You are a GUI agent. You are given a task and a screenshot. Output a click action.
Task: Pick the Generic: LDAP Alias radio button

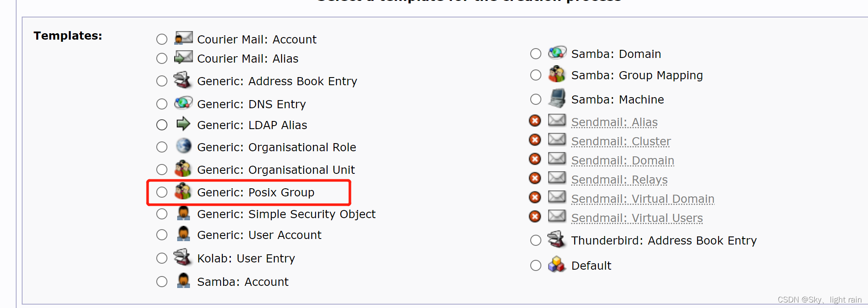[162, 125]
